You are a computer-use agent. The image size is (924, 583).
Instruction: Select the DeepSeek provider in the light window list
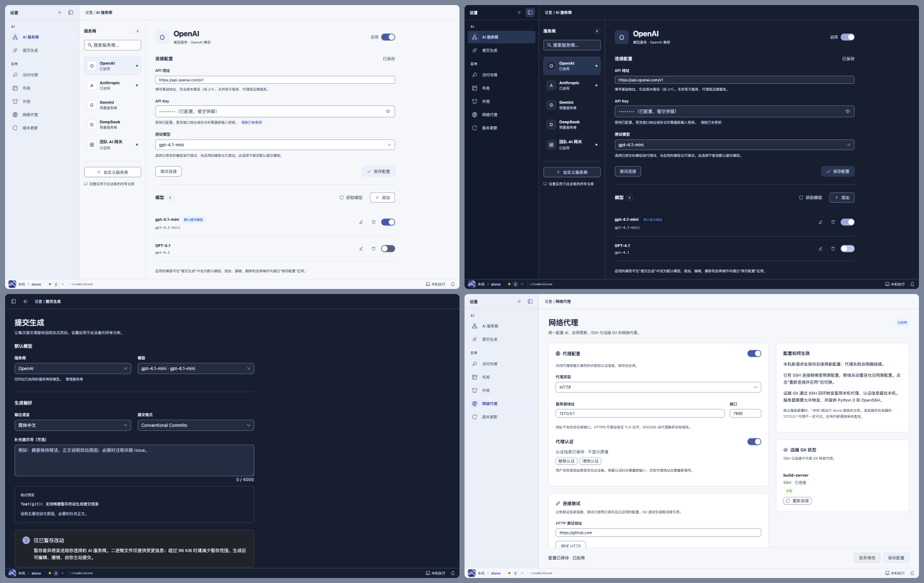click(x=112, y=125)
